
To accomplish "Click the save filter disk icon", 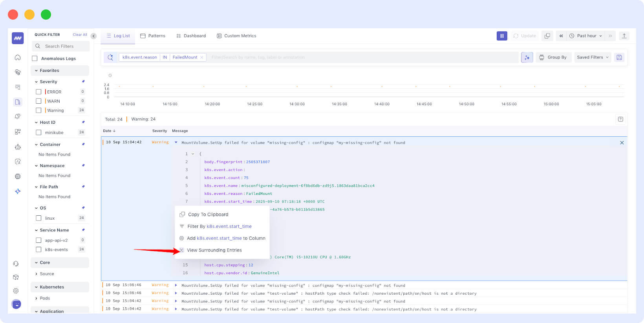I will click(x=619, y=57).
